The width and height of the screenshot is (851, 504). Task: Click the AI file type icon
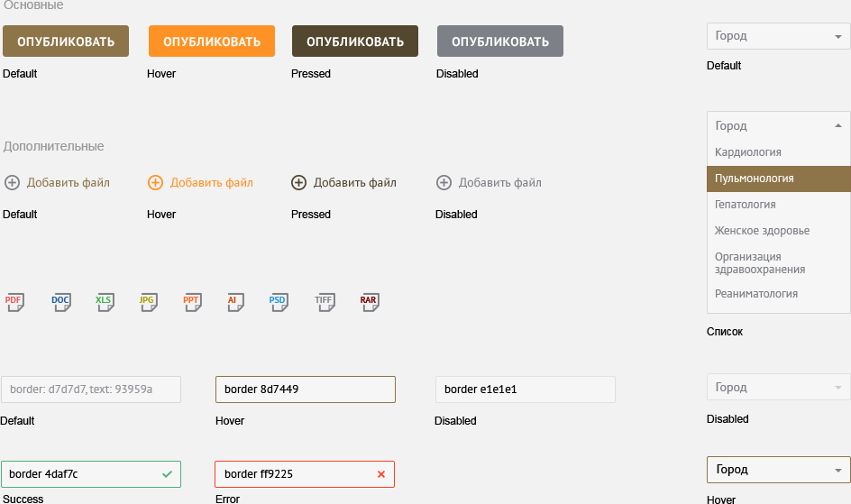click(x=234, y=303)
